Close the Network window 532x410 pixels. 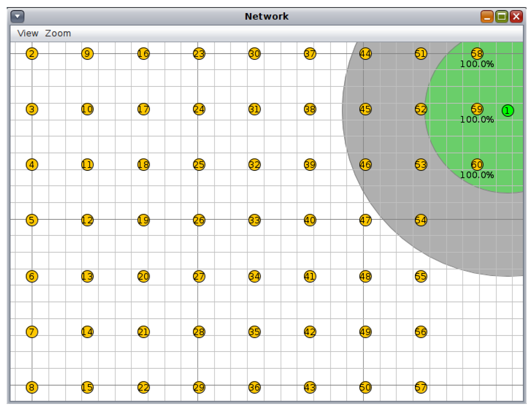[x=516, y=16]
